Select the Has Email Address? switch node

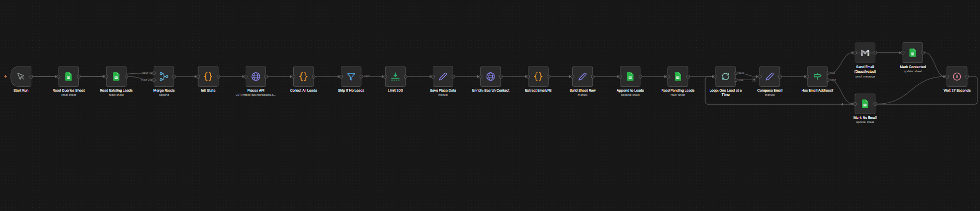pyautogui.click(x=817, y=76)
